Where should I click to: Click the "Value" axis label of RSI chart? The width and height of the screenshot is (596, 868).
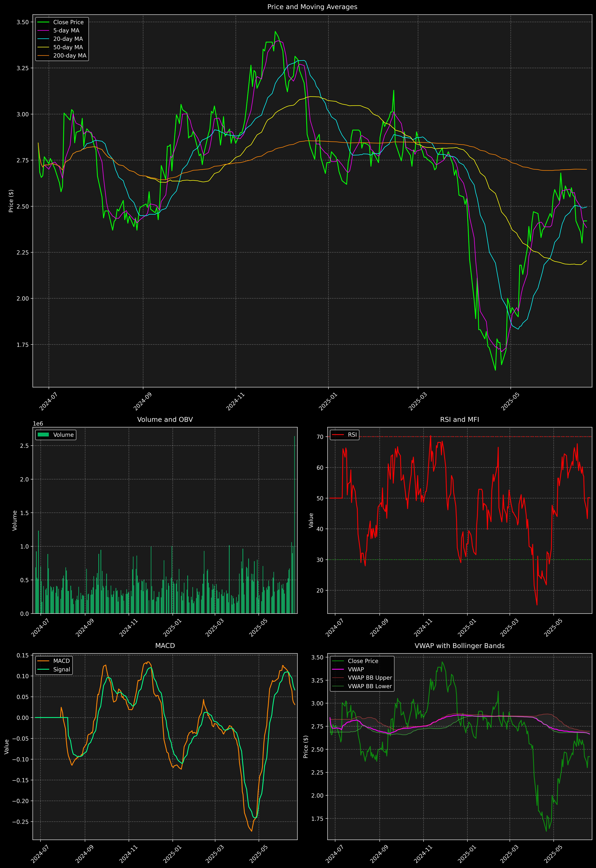click(311, 520)
